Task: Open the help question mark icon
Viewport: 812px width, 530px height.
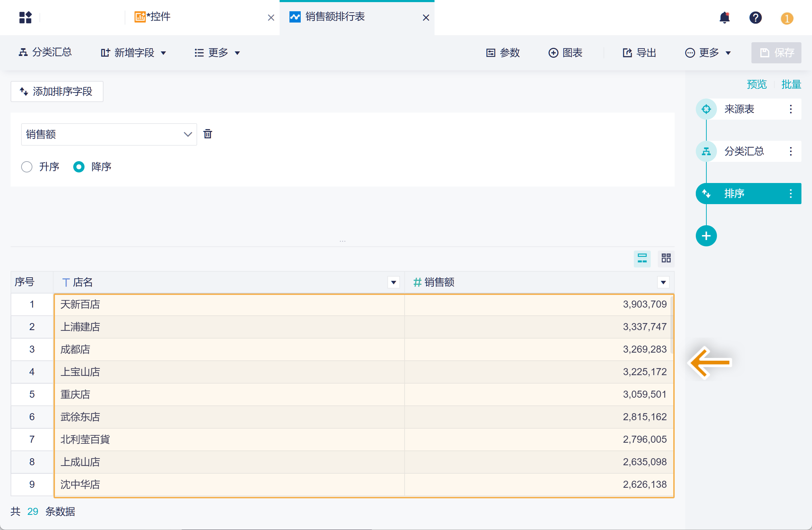Action: click(x=755, y=18)
